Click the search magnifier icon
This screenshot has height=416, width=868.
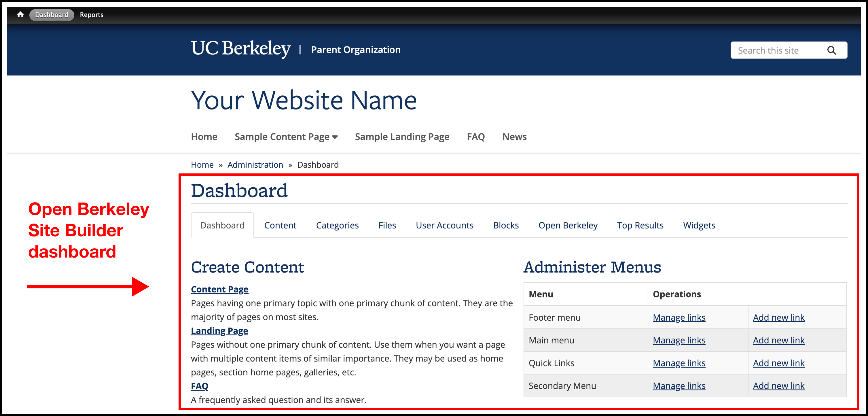click(831, 51)
